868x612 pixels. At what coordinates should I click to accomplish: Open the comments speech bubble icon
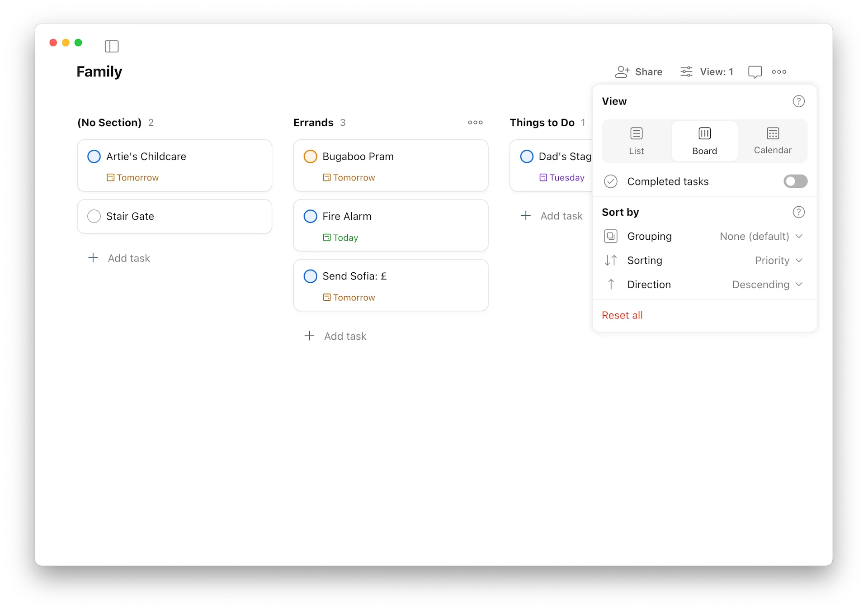point(755,72)
